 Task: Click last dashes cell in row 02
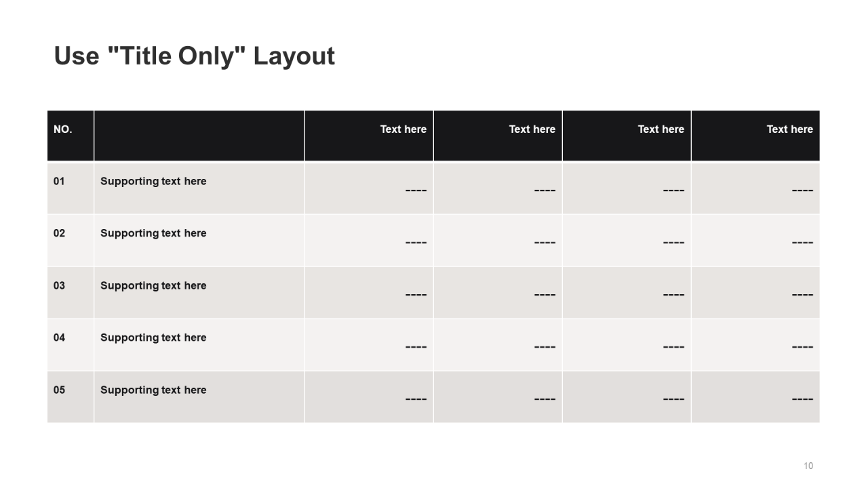[755, 241]
